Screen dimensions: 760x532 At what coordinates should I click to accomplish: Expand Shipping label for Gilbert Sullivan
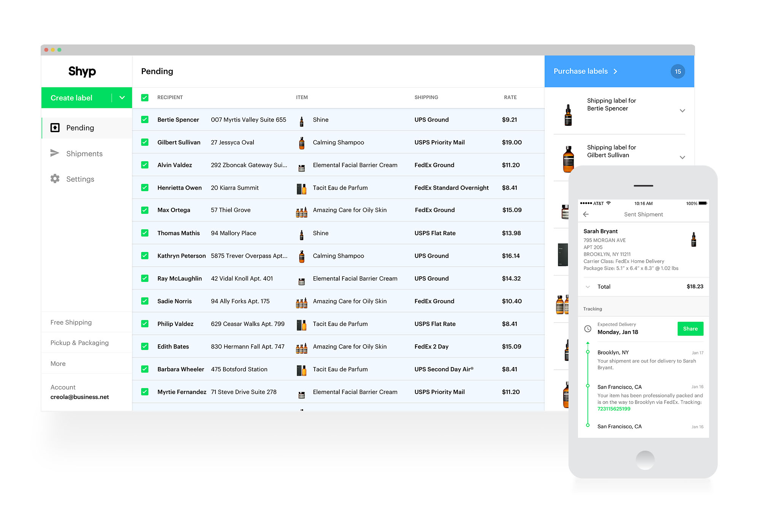(x=682, y=157)
